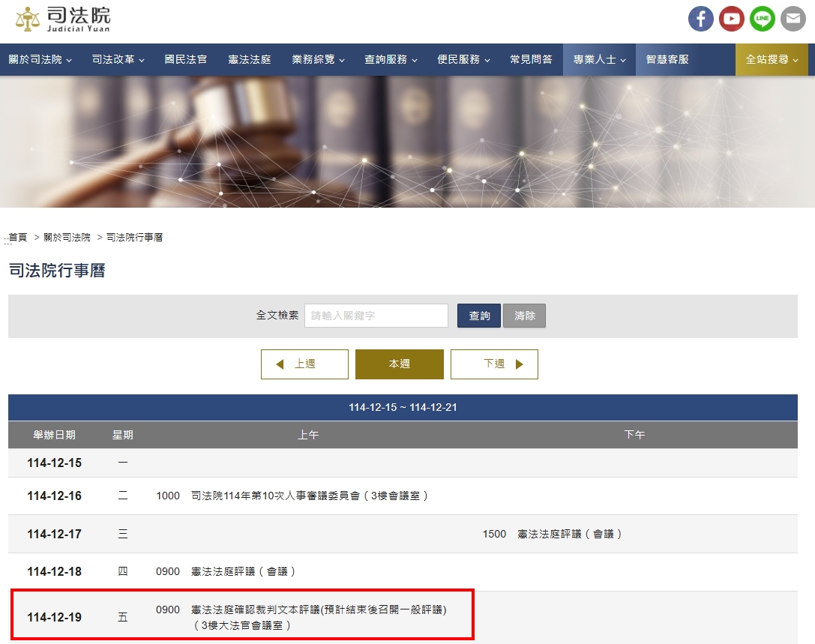Select the 國民法官 menu item
The height and width of the screenshot is (644, 815).
tap(186, 60)
